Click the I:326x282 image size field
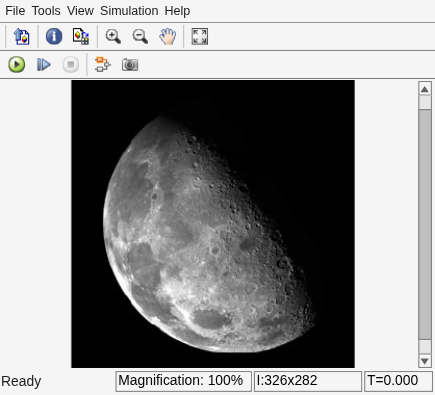 tap(308, 381)
